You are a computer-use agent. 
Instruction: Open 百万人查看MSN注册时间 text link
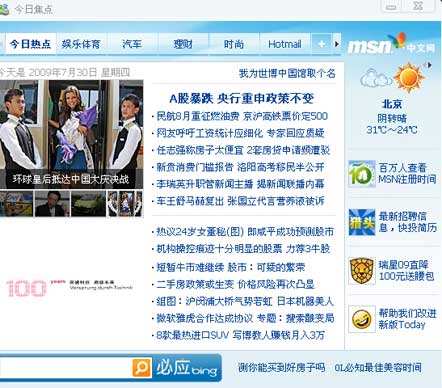coord(407,173)
